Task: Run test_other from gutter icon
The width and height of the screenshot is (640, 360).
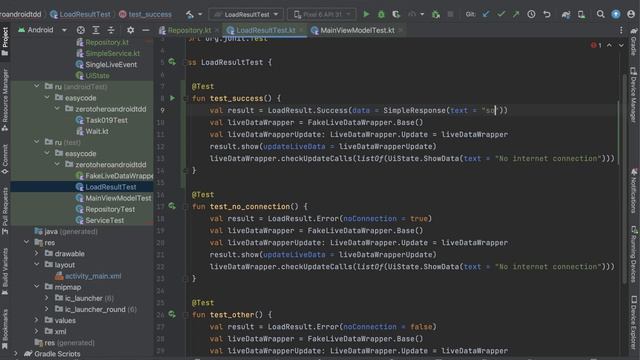Action: click(172, 314)
